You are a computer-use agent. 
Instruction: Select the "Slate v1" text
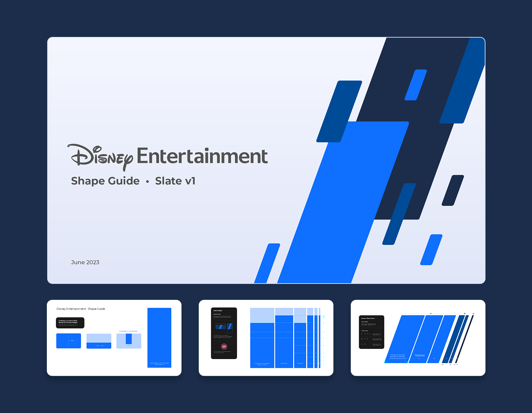tap(175, 181)
